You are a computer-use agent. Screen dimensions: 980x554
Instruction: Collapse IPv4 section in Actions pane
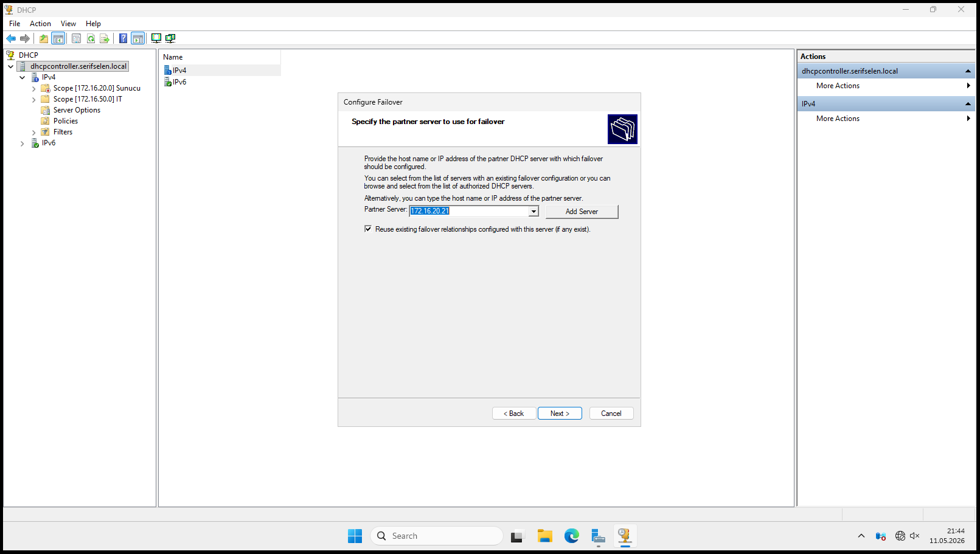(968, 104)
